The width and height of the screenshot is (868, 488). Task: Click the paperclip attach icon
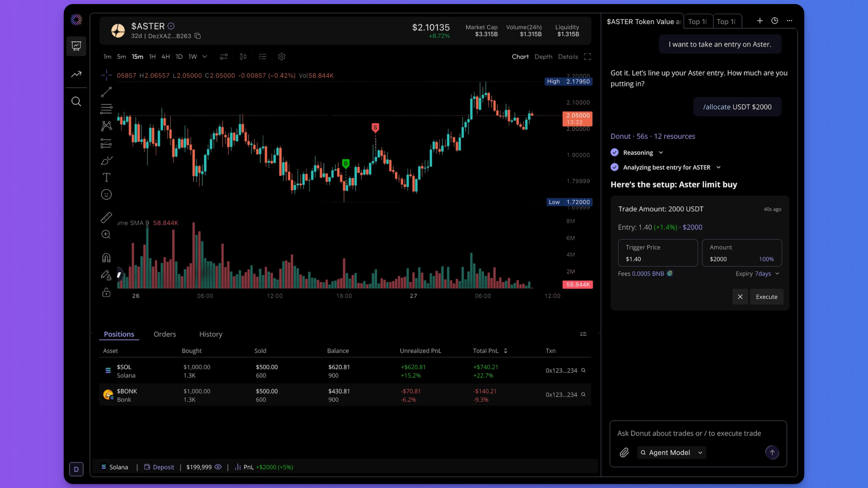pyautogui.click(x=624, y=452)
